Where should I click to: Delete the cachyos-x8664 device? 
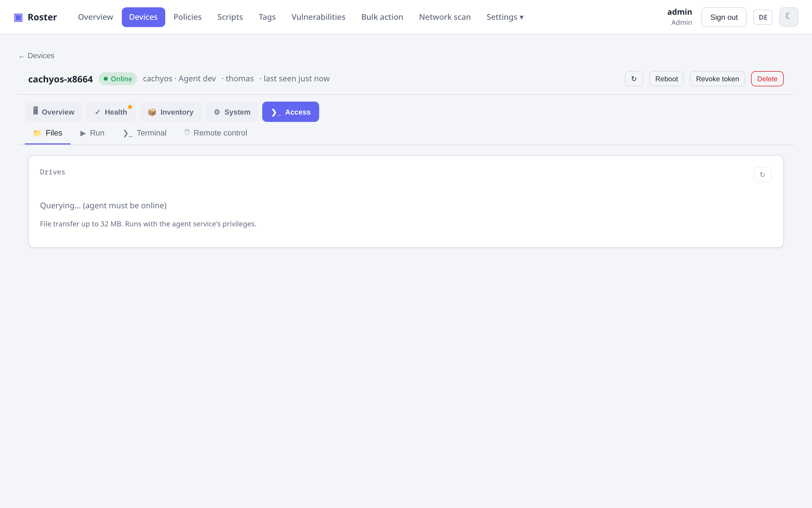[x=767, y=79]
